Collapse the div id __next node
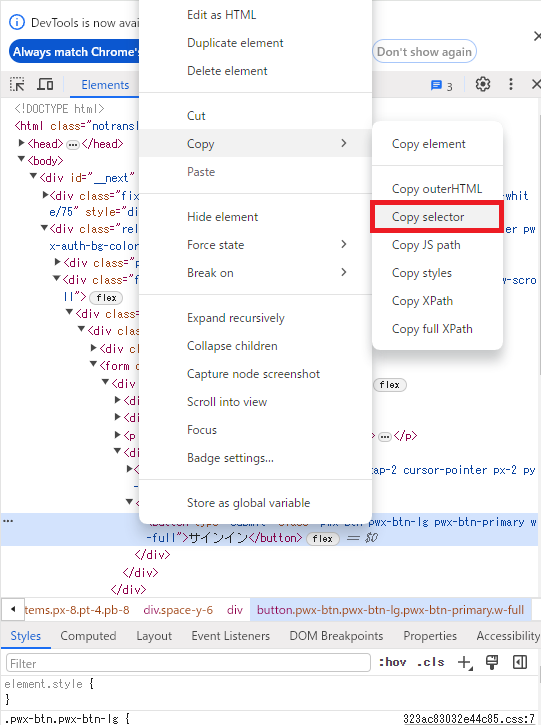The image size is (541, 725). click(33, 177)
